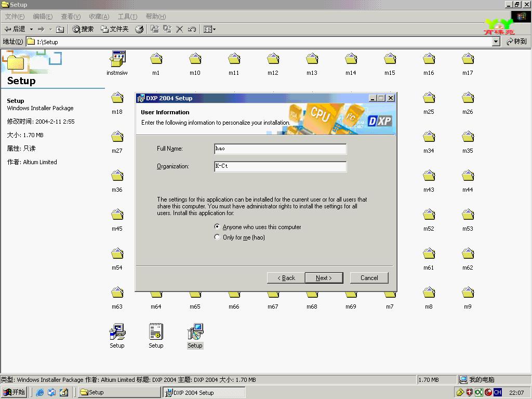Click the Delete toolbar icon
The height and width of the screenshot is (399, 532).
tap(179, 29)
